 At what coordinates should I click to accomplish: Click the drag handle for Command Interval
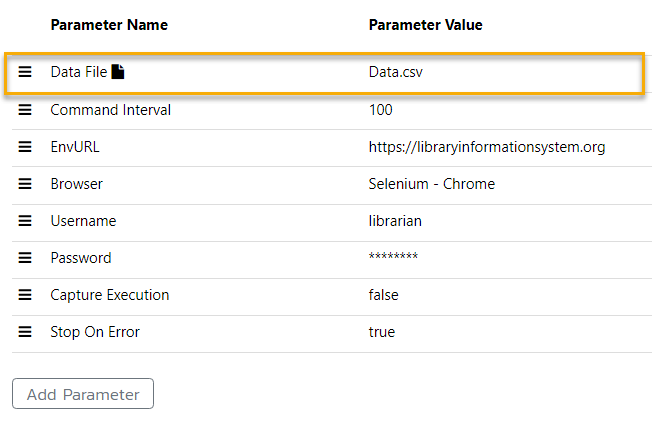pyautogui.click(x=25, y=110)
